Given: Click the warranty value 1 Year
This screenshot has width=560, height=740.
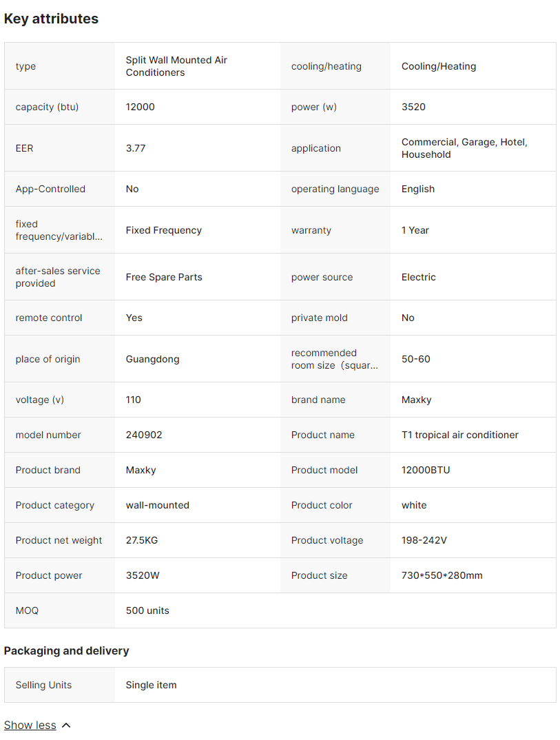Looking at the screenshot, I should tap(415, 230).
